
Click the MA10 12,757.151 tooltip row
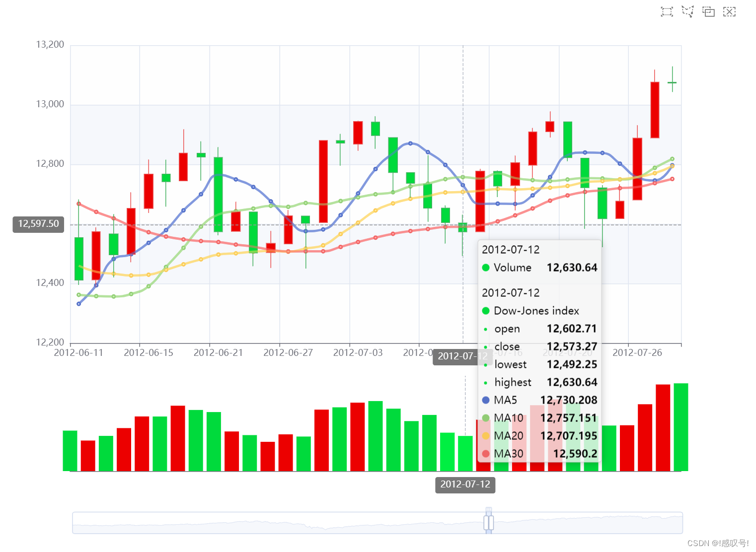[539, 418]
